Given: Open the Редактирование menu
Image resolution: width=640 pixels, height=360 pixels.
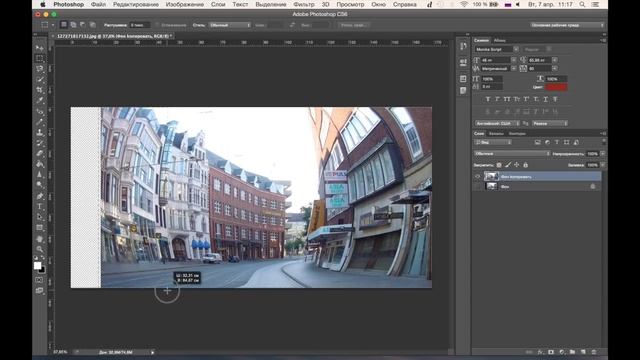Looking at the screenshot, I should pyautogui.click(x=136, y=4).
